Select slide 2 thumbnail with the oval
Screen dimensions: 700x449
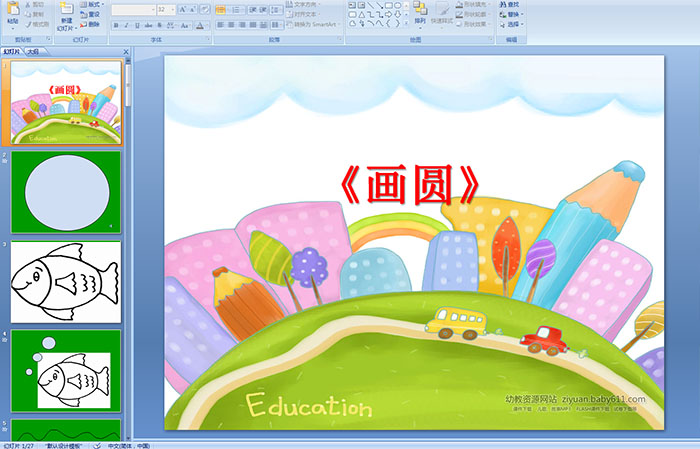66,192
